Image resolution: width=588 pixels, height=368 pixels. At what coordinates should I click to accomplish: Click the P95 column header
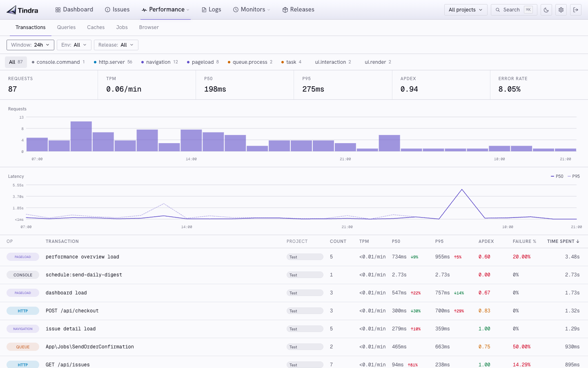tap(439, 242)
